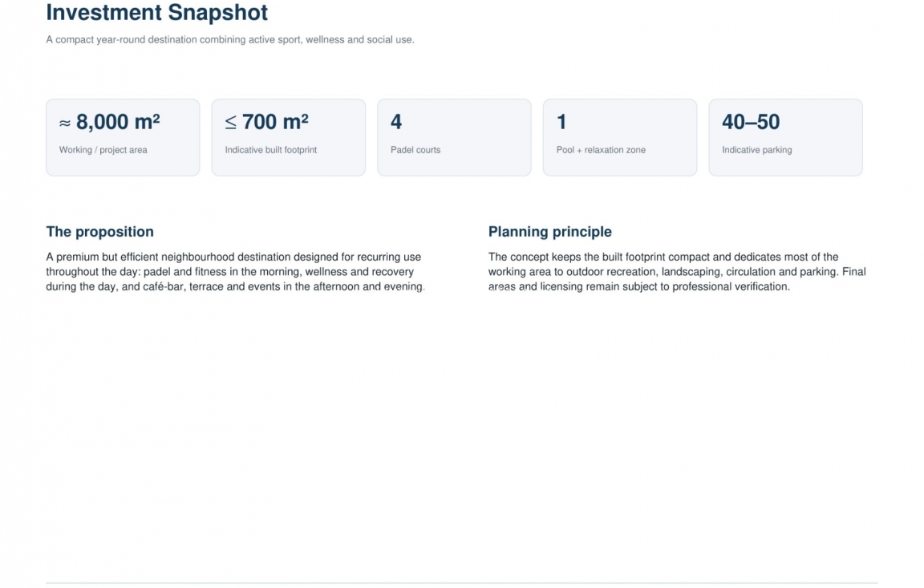924x588 pixels.
Task: Select the 700 m² built footprint card
Action: click(288, 137)
